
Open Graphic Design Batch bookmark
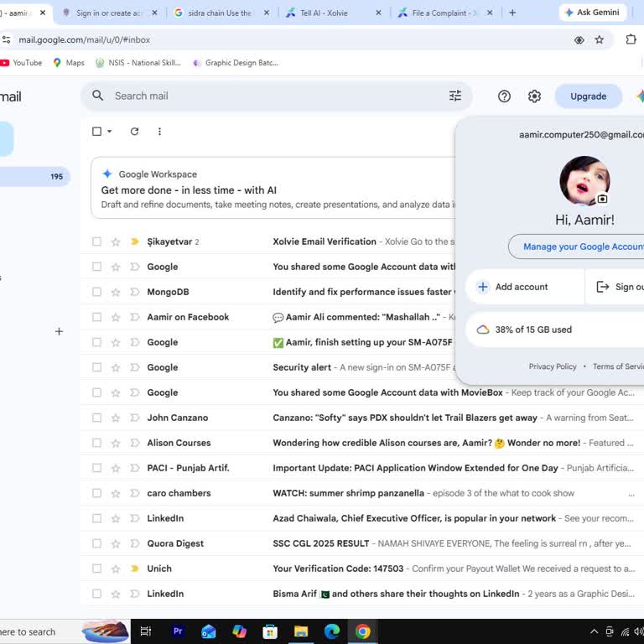point(236,63)
